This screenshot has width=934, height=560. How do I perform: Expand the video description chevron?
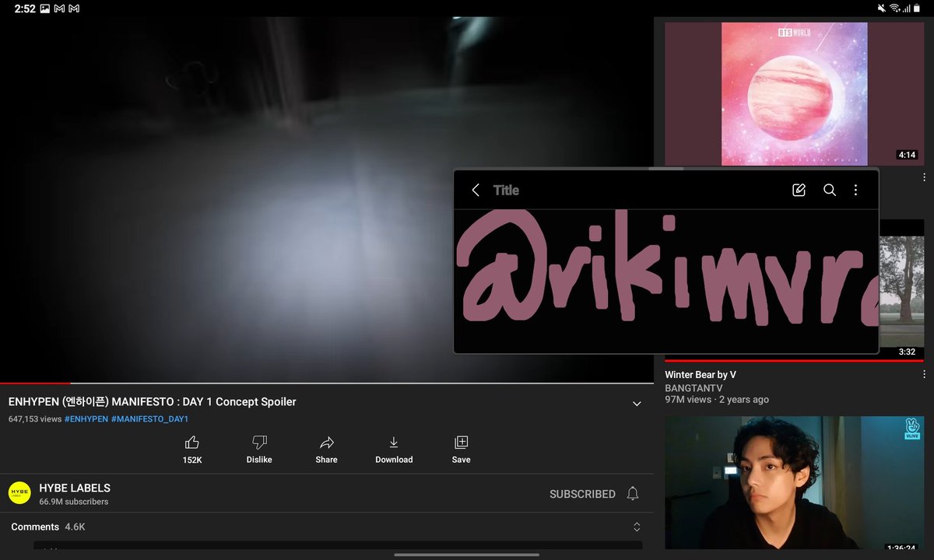coord(637,404)
